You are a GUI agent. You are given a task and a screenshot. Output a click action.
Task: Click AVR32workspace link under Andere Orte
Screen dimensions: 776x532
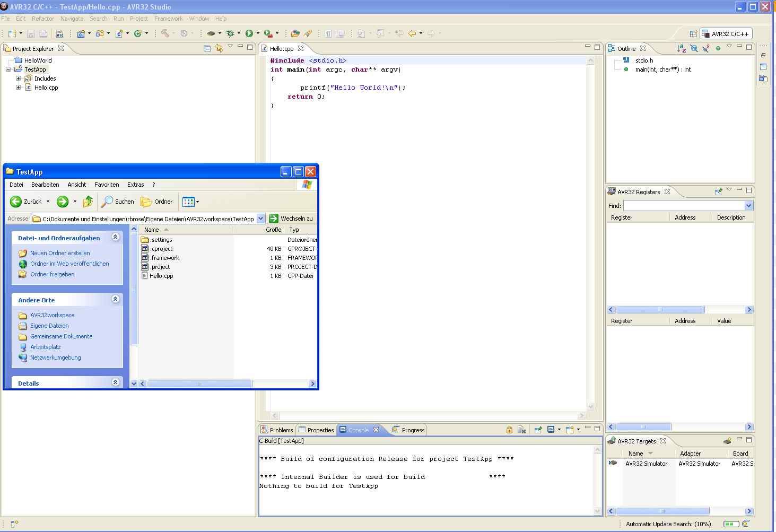52,315
